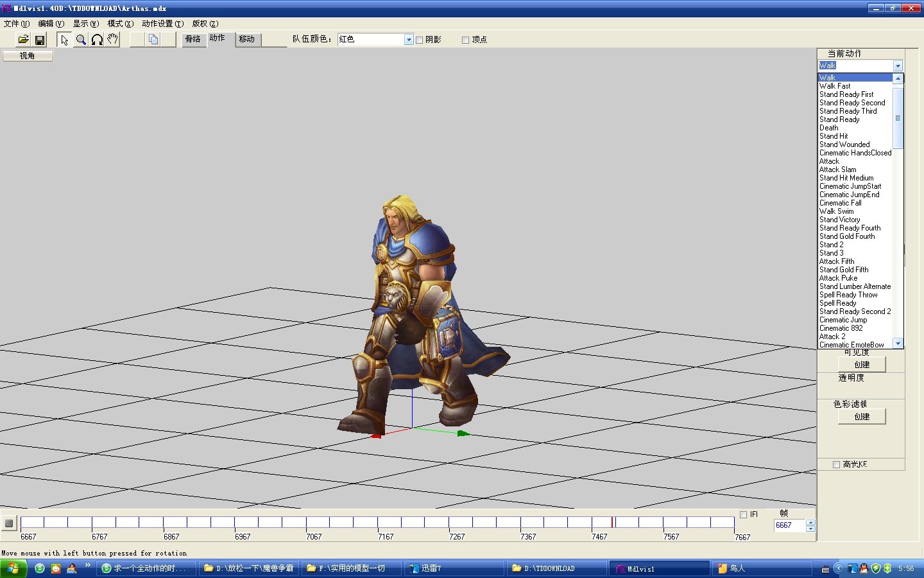
Task: Click the QQ penguin tray icon
Action: (864, 568)
